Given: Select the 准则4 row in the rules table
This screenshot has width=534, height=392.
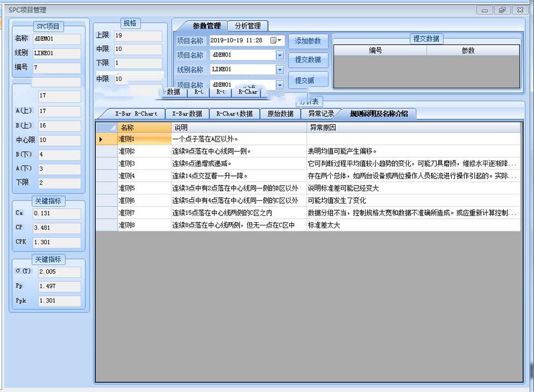Looking at the screenshot, I should coord(144,176).
